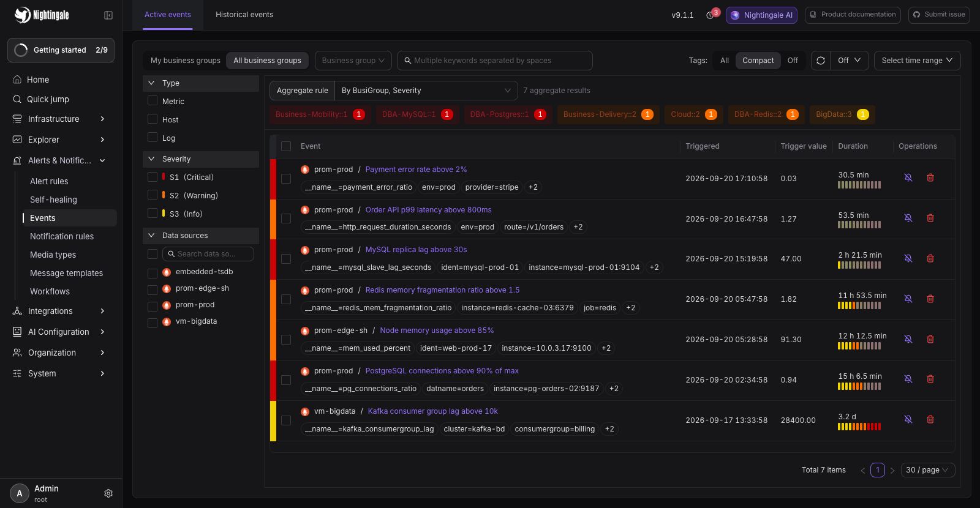Click the keywords search input
The height and width of the screenshot is (508, 980).
coord(494,61)
